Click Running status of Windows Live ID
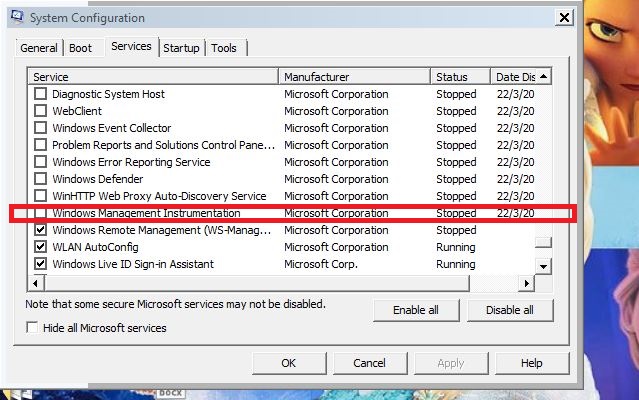This screenshot has height=400, width=639. pyautogui.click(x=456, y=264)
